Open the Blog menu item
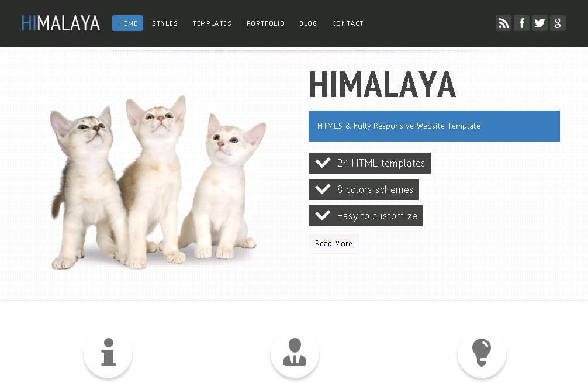The width and height of the screenshot is (588, 383). [308, 23]
